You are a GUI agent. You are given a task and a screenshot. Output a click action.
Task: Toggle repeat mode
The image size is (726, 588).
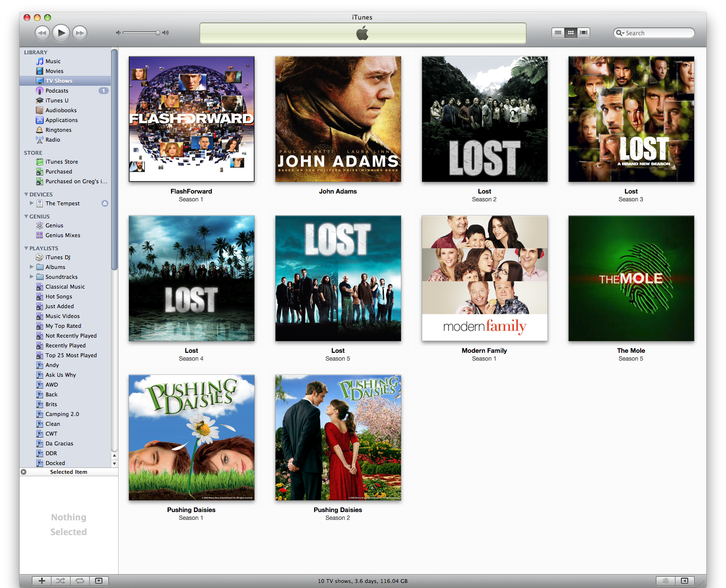click(x=79, y=581)
